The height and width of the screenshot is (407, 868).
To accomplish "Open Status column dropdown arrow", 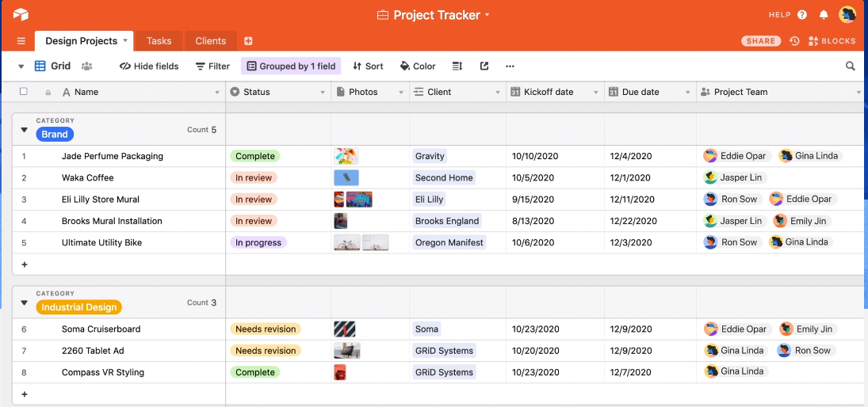I will point(323,93).
